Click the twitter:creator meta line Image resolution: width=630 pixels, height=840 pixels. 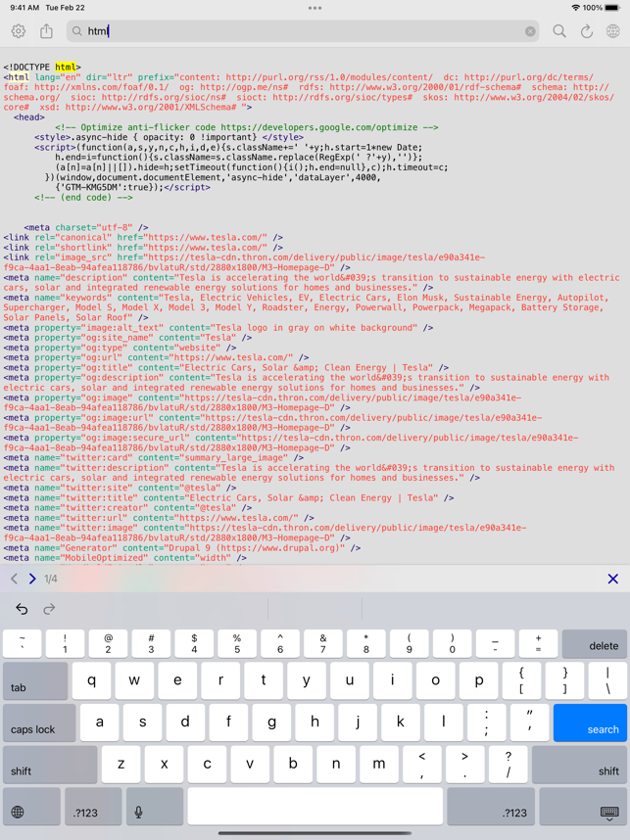click(127, 508)
